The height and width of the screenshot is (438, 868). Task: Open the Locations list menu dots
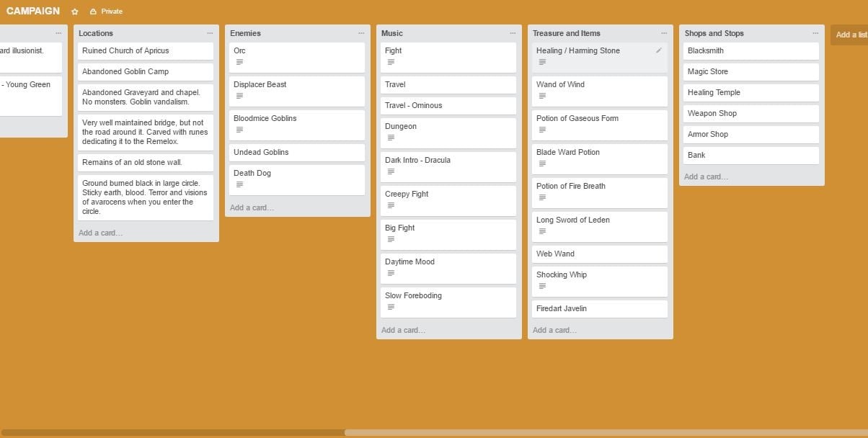210,33
